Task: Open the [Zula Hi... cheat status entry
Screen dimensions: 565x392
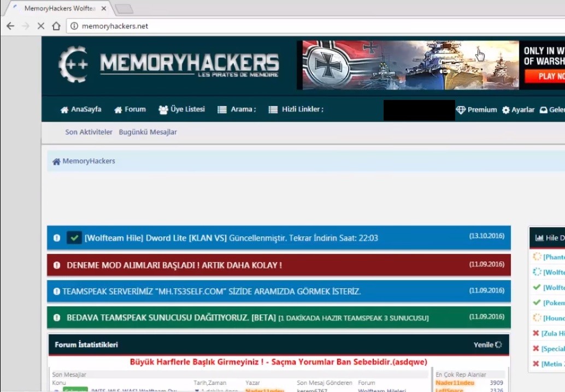Action: pyautogui.click(x=553, y=334)
